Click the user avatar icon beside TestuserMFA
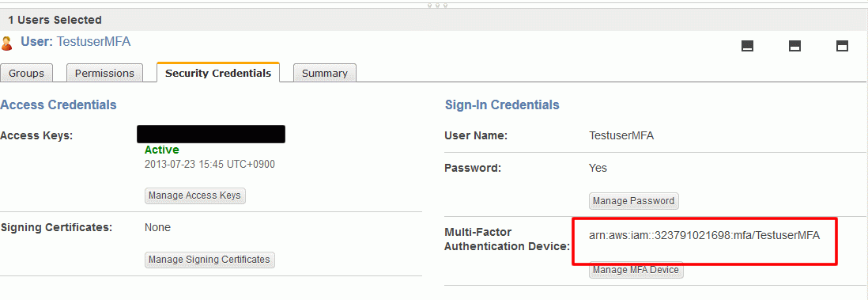868x300 pixels. point(6,44)
